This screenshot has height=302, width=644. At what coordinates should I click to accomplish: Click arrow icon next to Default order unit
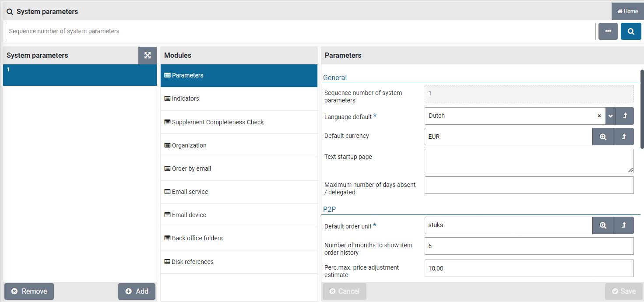coord(624,225)
